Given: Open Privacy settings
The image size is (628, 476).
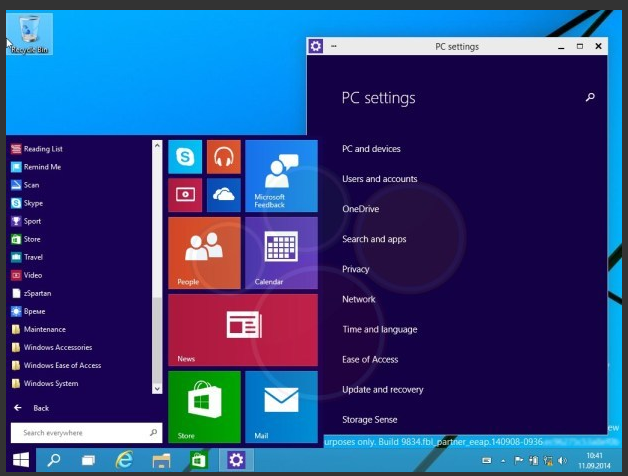Looking at the screenshot, I should pos(356,269).
